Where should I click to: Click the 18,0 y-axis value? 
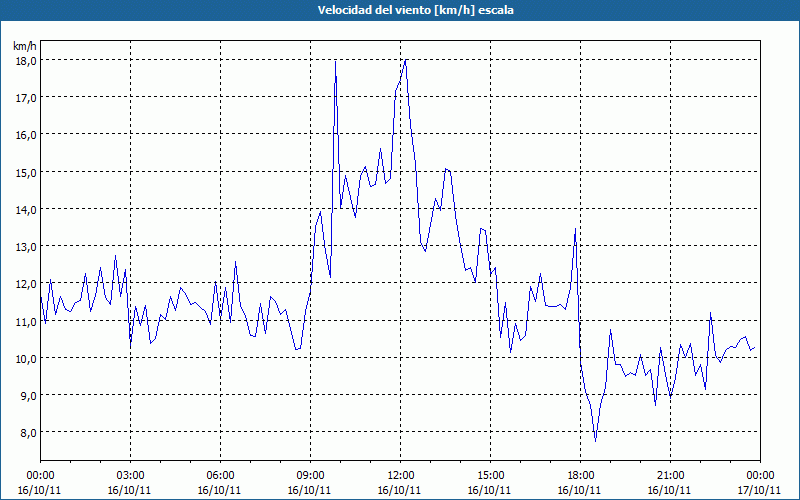[25, 61]
